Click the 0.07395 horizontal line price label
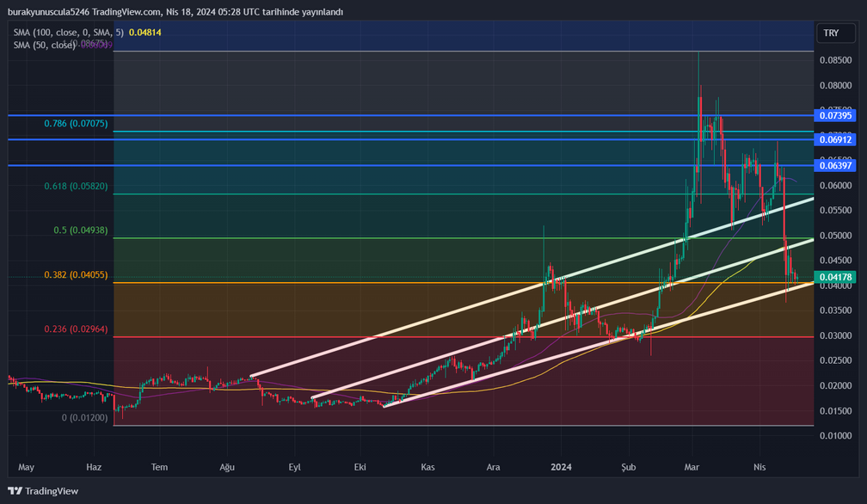867x504 pixels. coord(835,115)
